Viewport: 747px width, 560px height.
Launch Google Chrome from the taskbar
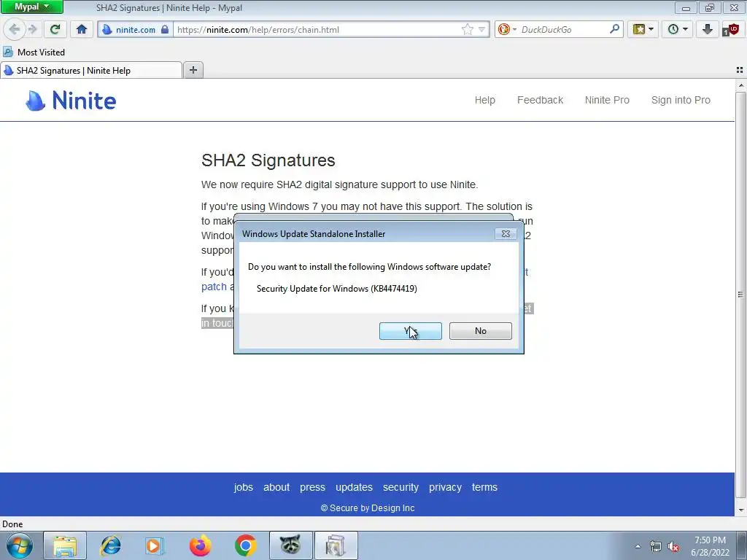click(x=245, y=545)
